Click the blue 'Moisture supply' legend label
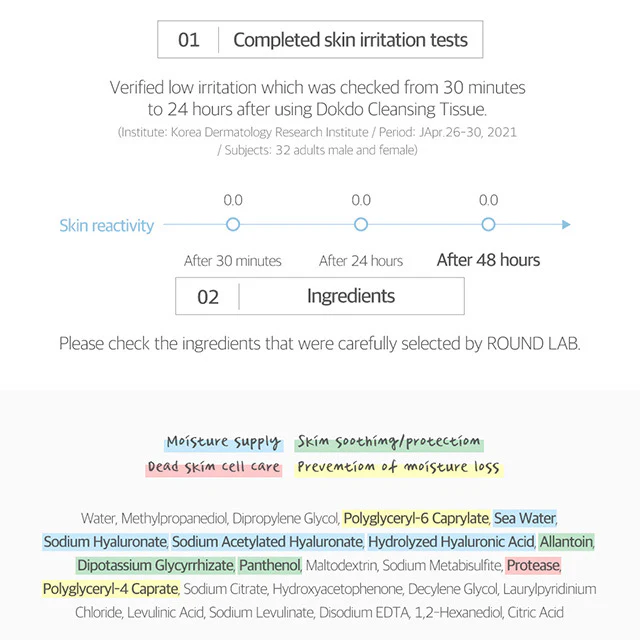 point(223,442)
